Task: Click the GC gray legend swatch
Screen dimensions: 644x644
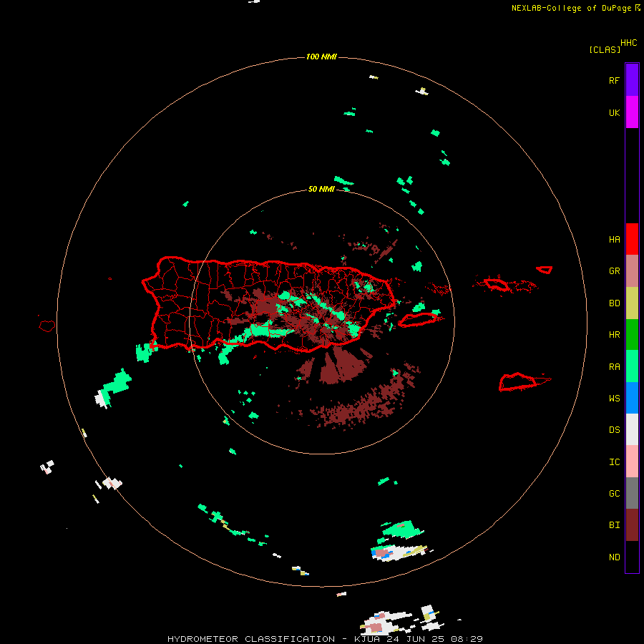Action: pos(632,493)
